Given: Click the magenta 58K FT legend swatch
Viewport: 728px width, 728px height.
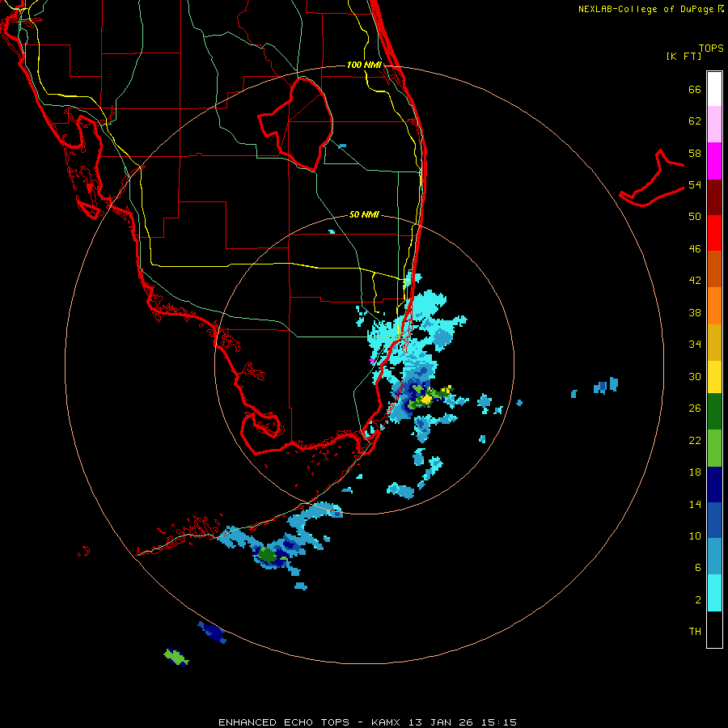Looking at the screenshot, I should [x=714, y=161].
